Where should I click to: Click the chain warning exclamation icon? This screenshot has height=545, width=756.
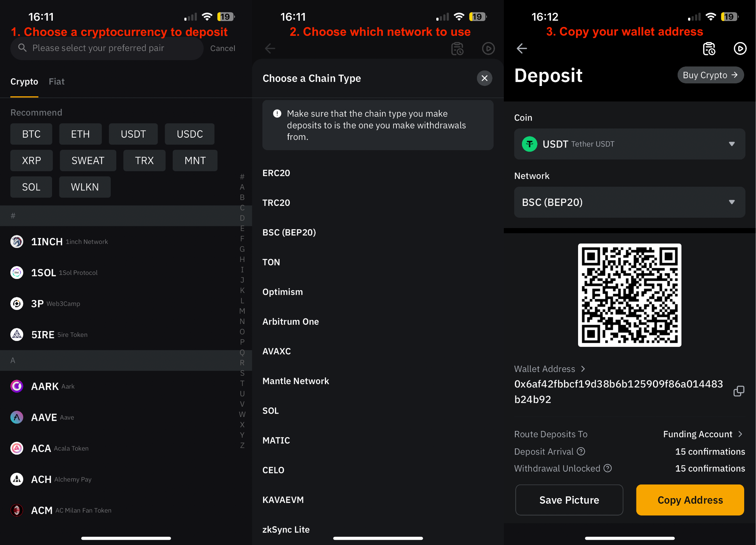(x=277, y=114)
